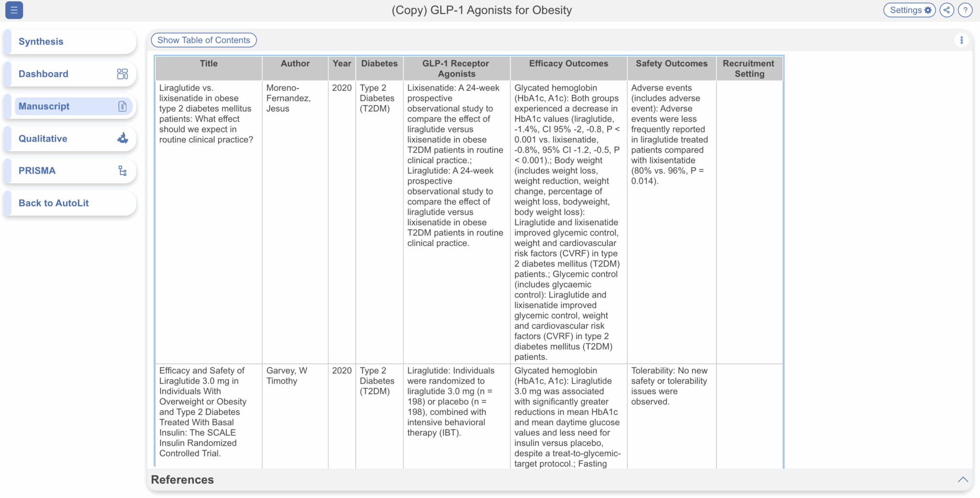Click the 2020 year cell for Garvey
The height and width of the screenshot is (498, 980).
(342, 416)
